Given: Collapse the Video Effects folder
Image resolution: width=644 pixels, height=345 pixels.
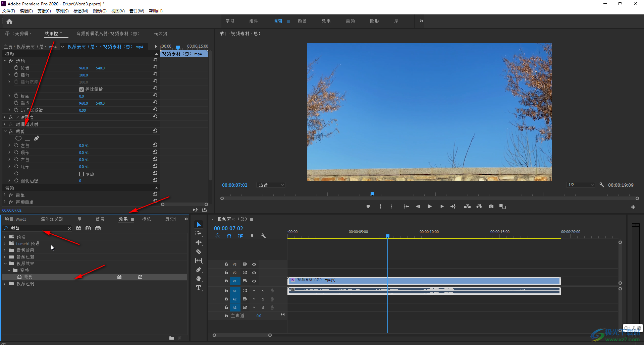Looking at the screenshot, I should click(5, 264).
